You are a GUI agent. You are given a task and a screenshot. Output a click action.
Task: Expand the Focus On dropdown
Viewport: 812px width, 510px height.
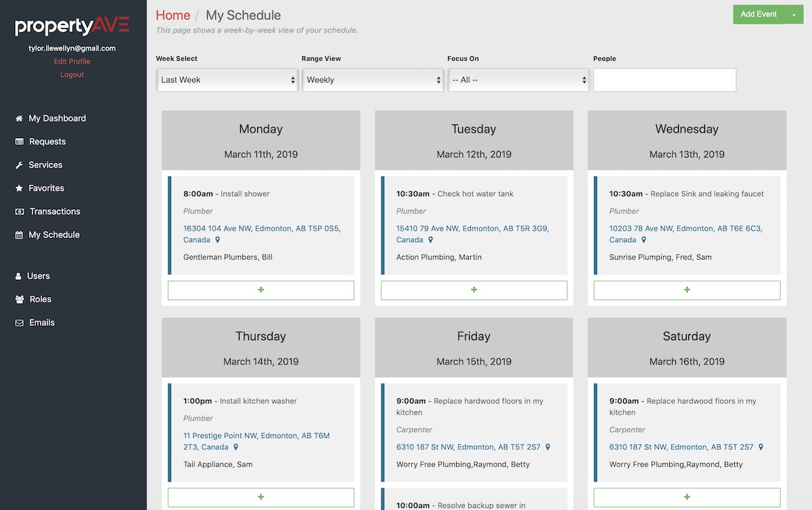coord(518,80)
